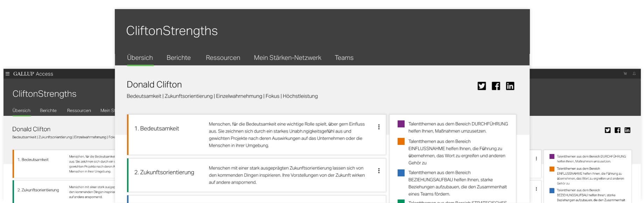The height and width of the screenshot is (203, 644).
Task: Click the EINFLUSSNAHME legend text in background window
Action: pos(590,176)
